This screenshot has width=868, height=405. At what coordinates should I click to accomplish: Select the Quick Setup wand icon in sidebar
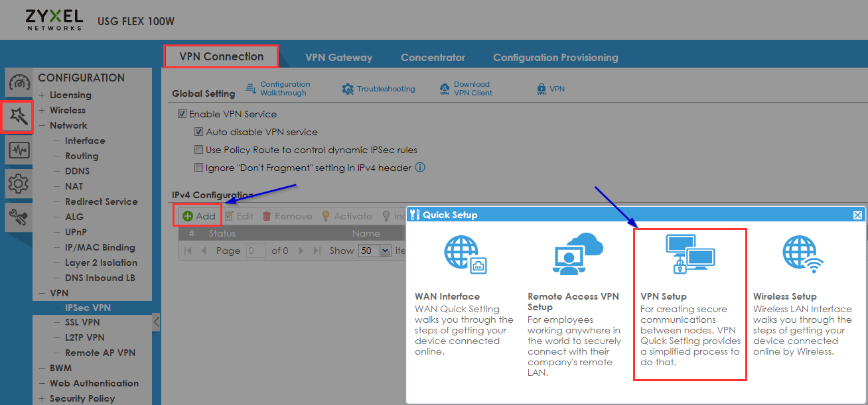(x=18, y=117)
